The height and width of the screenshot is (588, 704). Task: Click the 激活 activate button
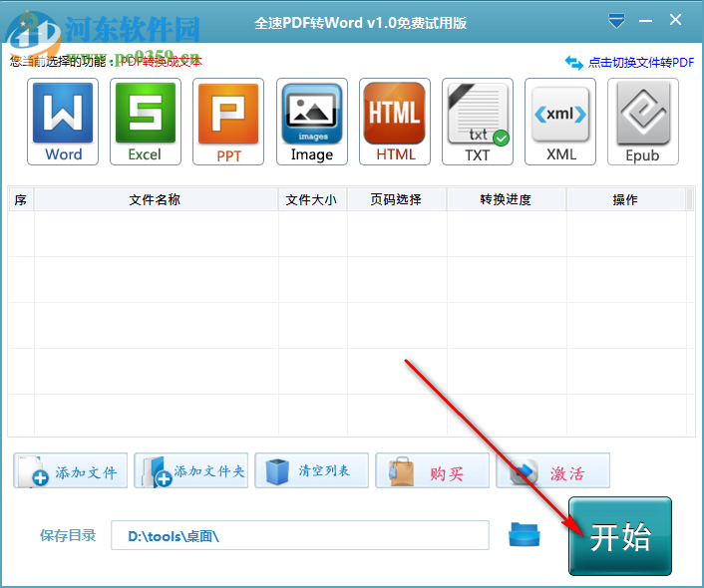[552, 470]
